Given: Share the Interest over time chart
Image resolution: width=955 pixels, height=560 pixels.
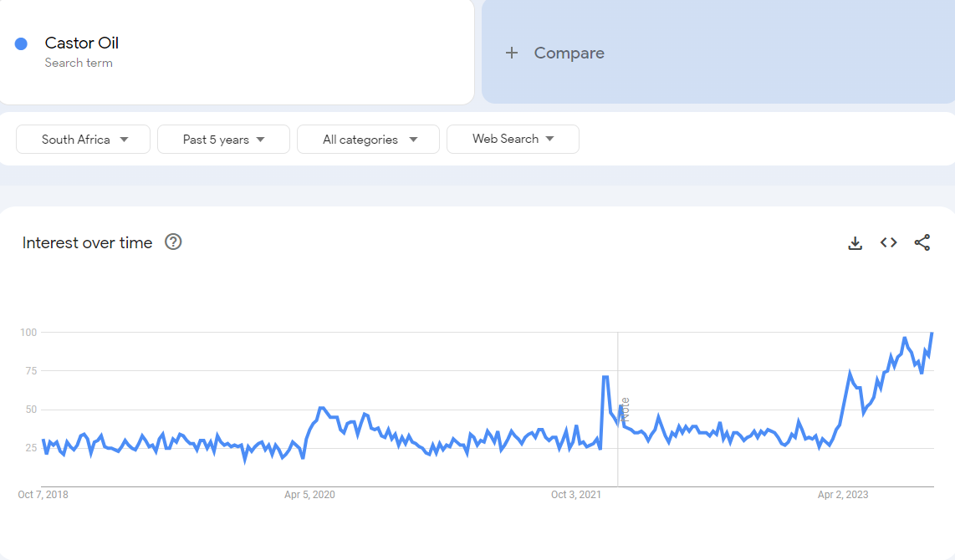Looking at the screenshot, I should [922, 242].
